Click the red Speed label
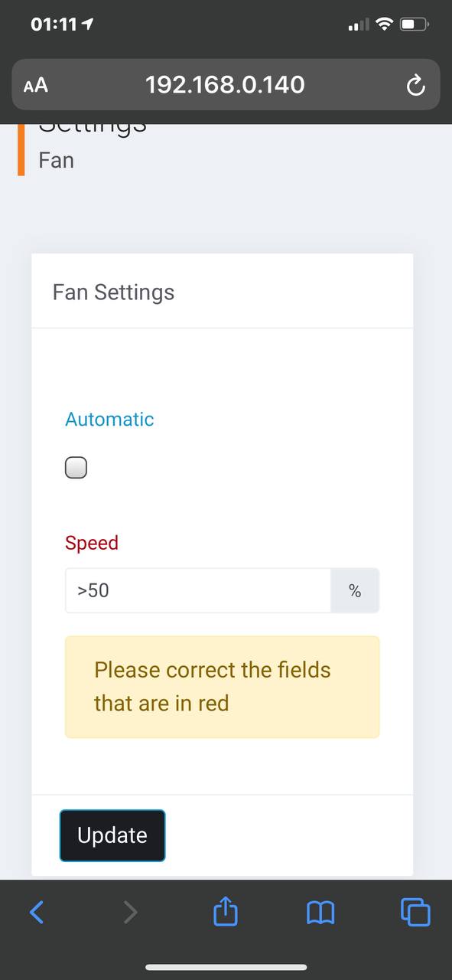This screenshot has width=452, height=980. point(92,543)
